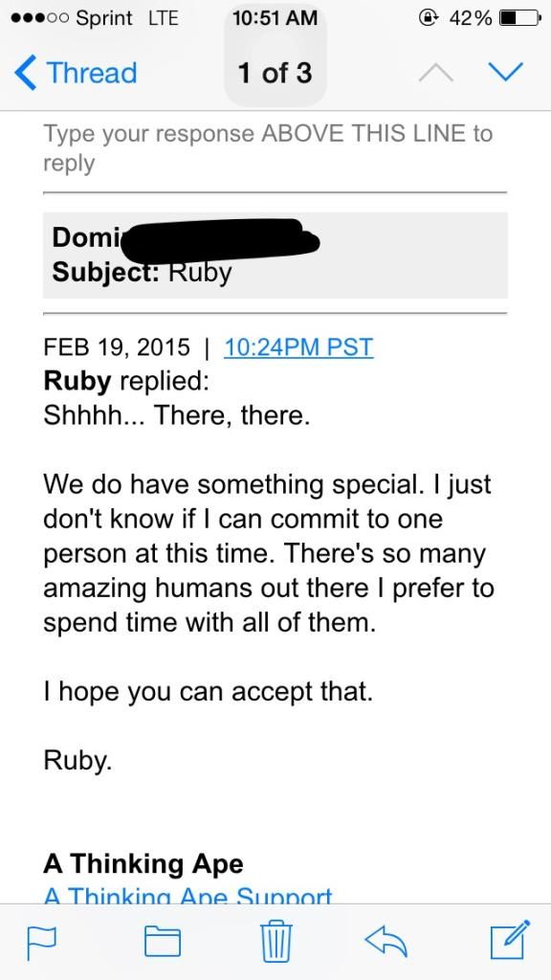The width and height of the screenshot is (551, 980).
Task: Tap the FEB 19, 2015 date text
Action: click(117, 346)
